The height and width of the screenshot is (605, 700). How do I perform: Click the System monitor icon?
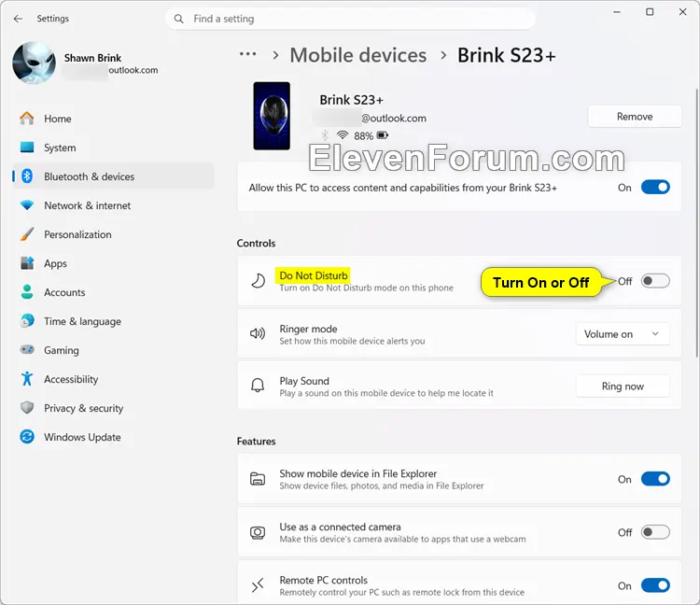point(27,148)
